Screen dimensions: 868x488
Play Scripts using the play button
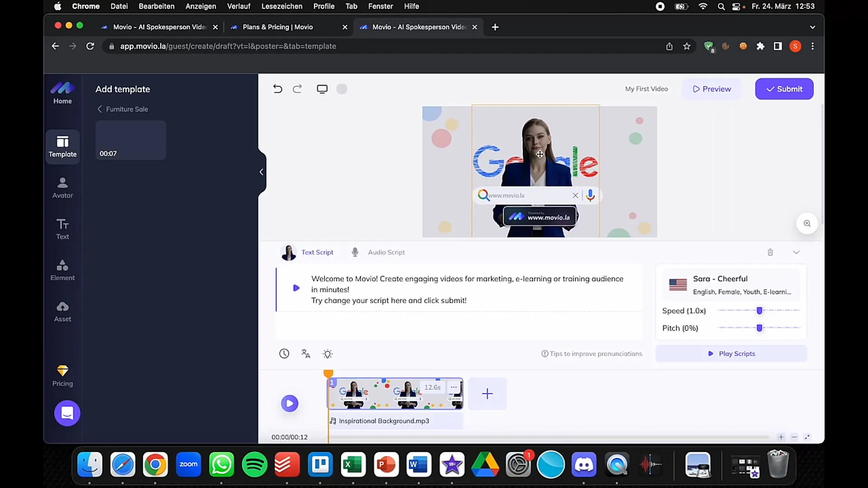tap(711, 353)
